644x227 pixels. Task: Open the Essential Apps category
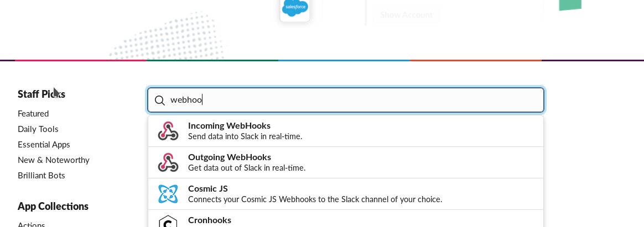click(44, 144)
